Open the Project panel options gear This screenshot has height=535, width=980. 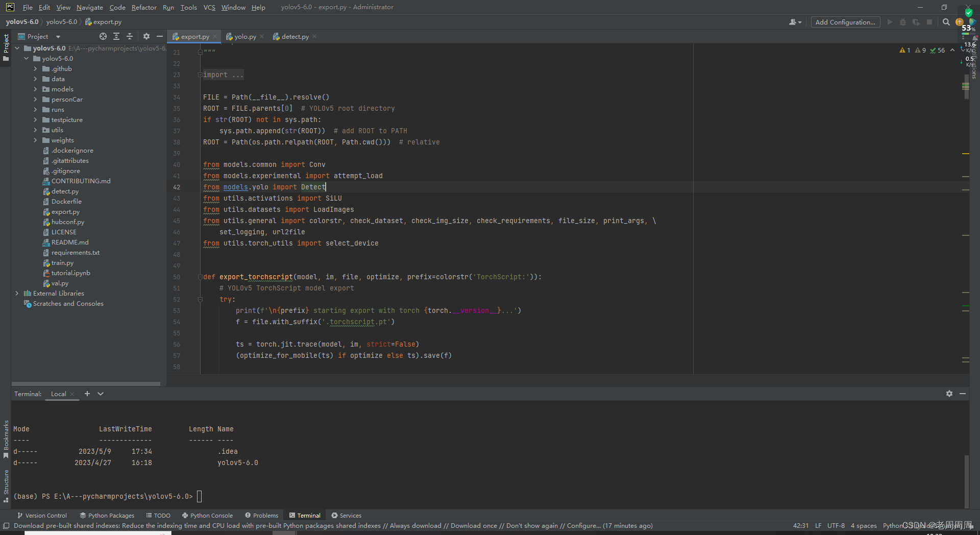(146, 36)
